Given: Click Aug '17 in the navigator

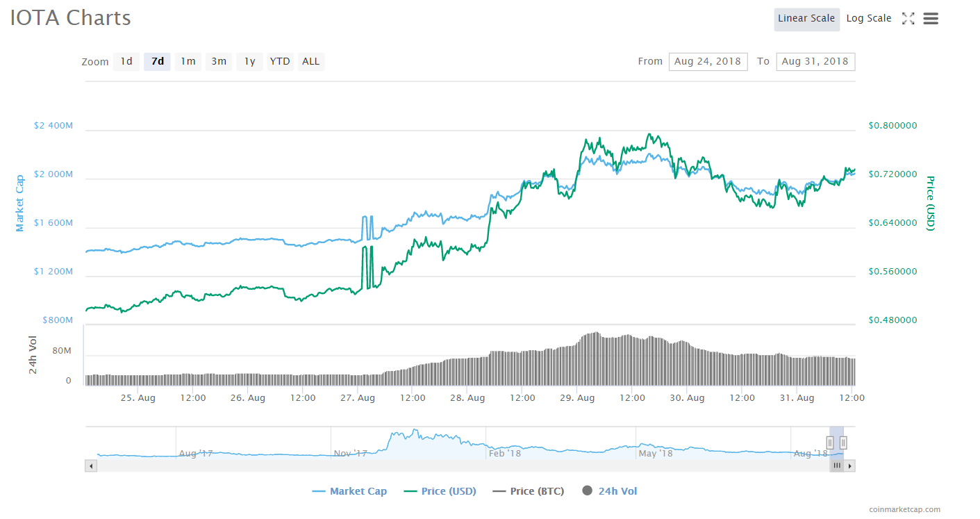Looking at the screenshot, I should [197, 454].
